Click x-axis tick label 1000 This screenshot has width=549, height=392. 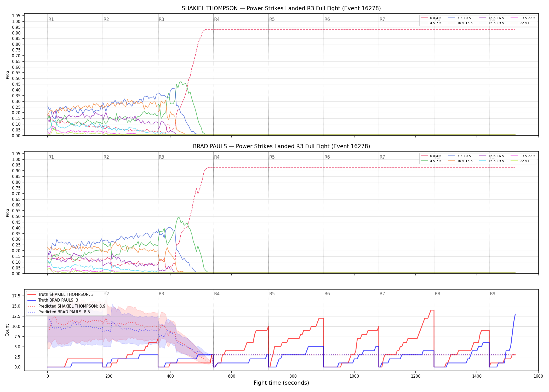click(x=354, y=376)
